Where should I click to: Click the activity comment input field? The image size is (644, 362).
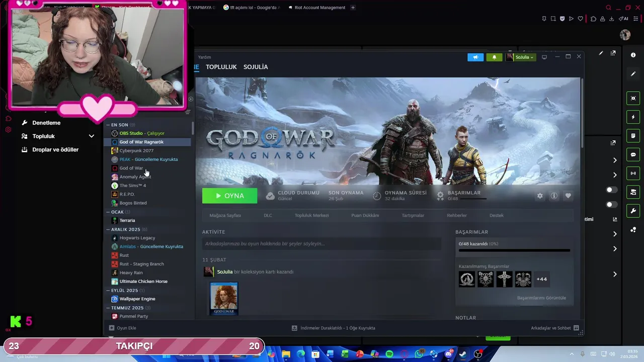click(321, 243)
